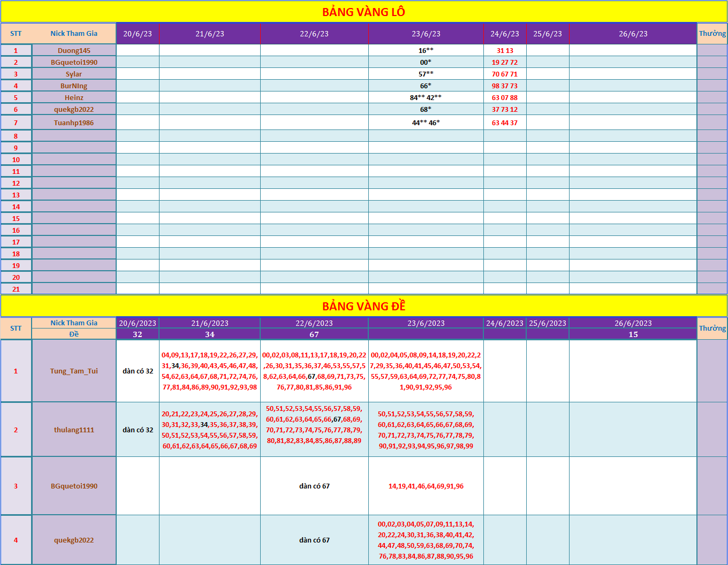This screenshot has width=728, height=565.
Task: Select the Sylar nickname cell
Action: click(74, 74)
